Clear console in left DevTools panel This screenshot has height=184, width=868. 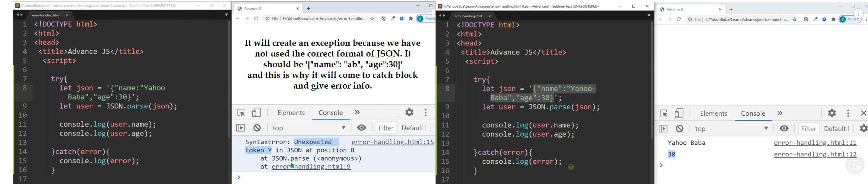pyautogui.click(x=257, y=128)
